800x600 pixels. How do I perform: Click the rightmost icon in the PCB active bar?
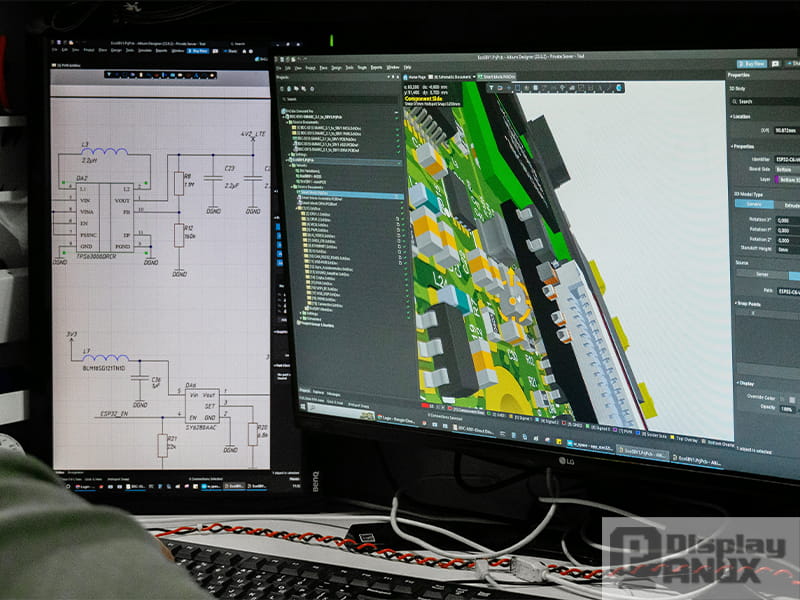tap(619, 88)
